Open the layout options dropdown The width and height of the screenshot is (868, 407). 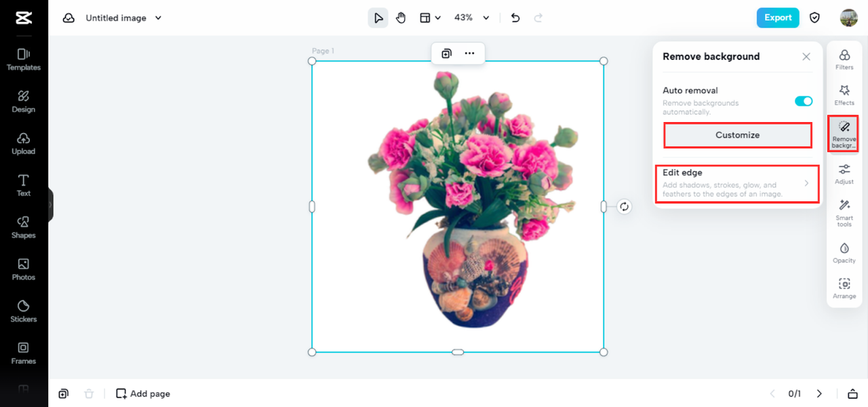tap(430, 18)
